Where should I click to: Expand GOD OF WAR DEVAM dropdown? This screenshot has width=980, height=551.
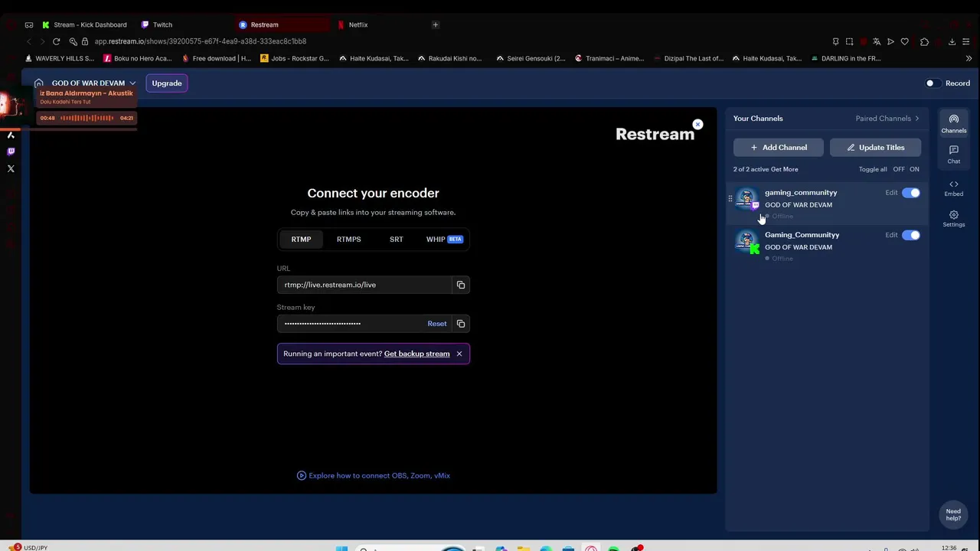click(x=132, y=83)
